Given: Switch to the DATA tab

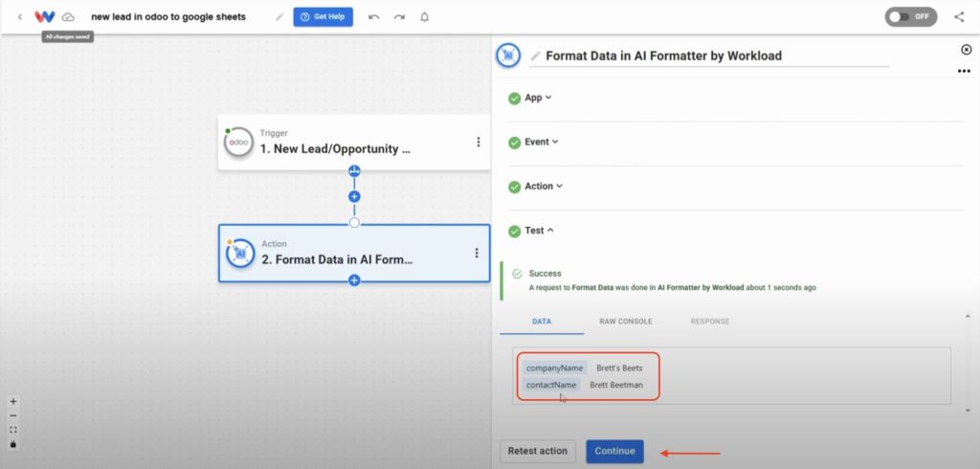Looking at the screenshot, I should (x=542, y=322).
